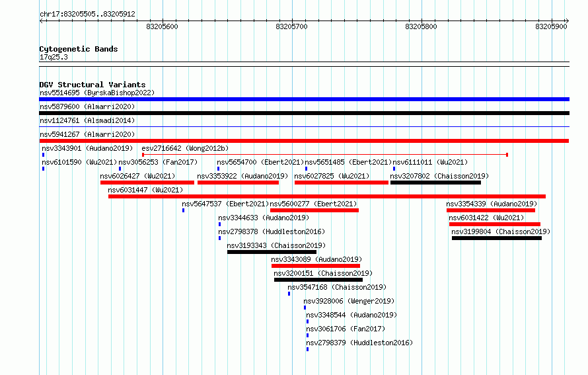
Task: Open nsv3200151 (Chaisson2019) label
Action: point(323,273)
